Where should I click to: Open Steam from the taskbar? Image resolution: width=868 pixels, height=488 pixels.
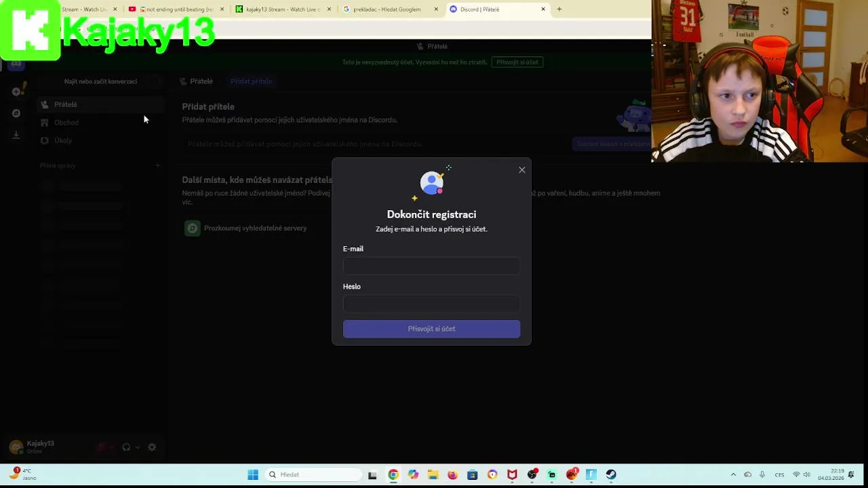(x=611, y=474)
